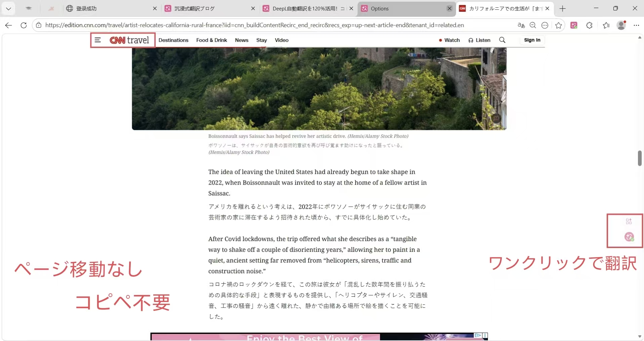Click the browser refresh button
The height and width of the screenshot is (341, 644).
(24, 25)
